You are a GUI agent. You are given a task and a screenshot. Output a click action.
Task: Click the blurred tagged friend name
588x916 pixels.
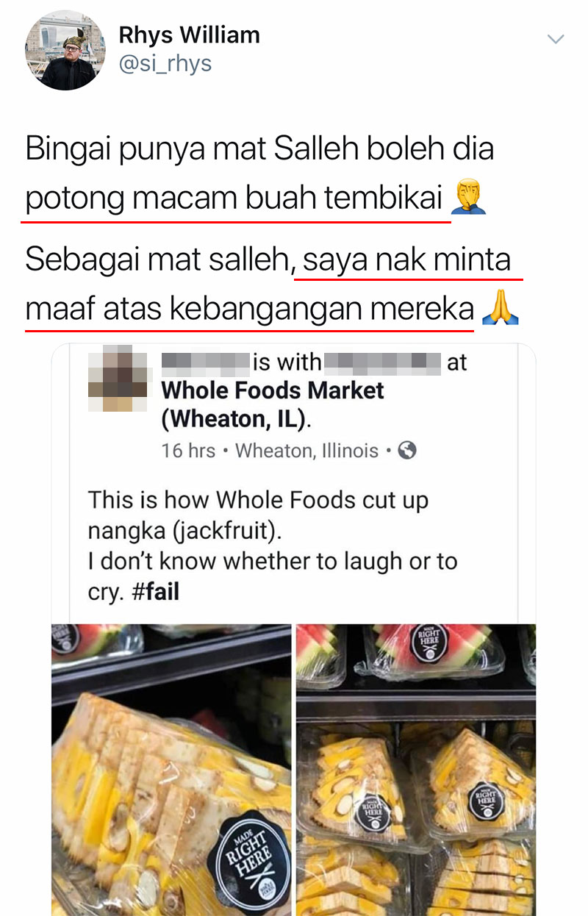(382, 362)
